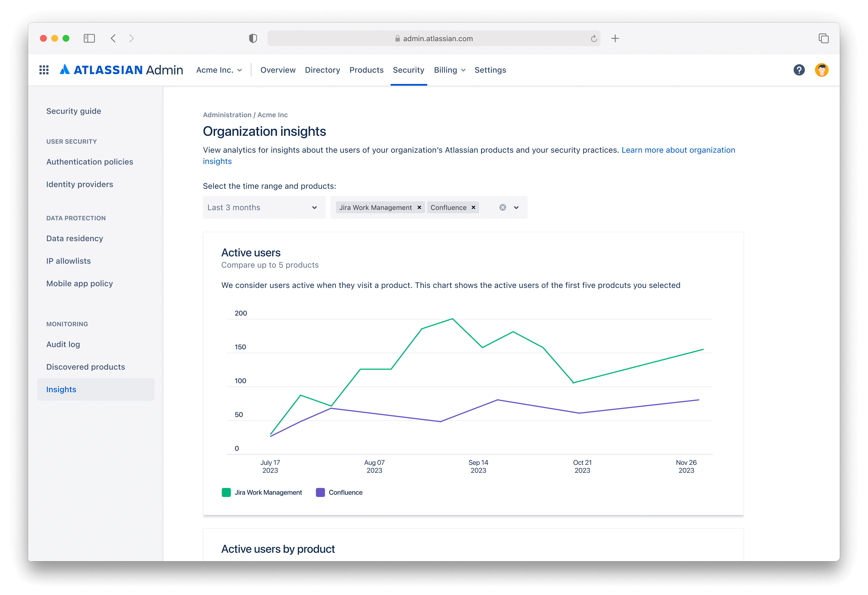
Task: Switch to the Directory tab
Action: [322, 70]
